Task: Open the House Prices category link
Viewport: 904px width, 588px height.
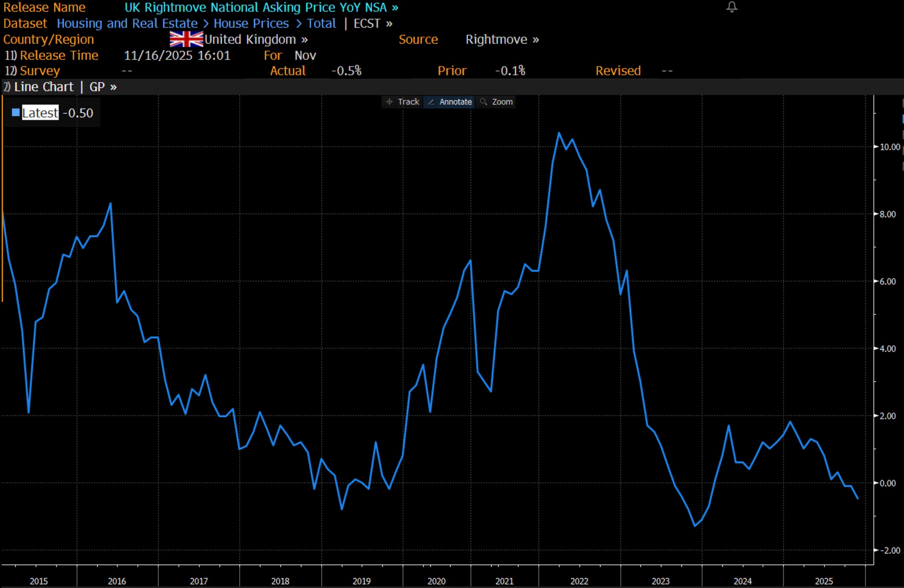Action: 251,23
